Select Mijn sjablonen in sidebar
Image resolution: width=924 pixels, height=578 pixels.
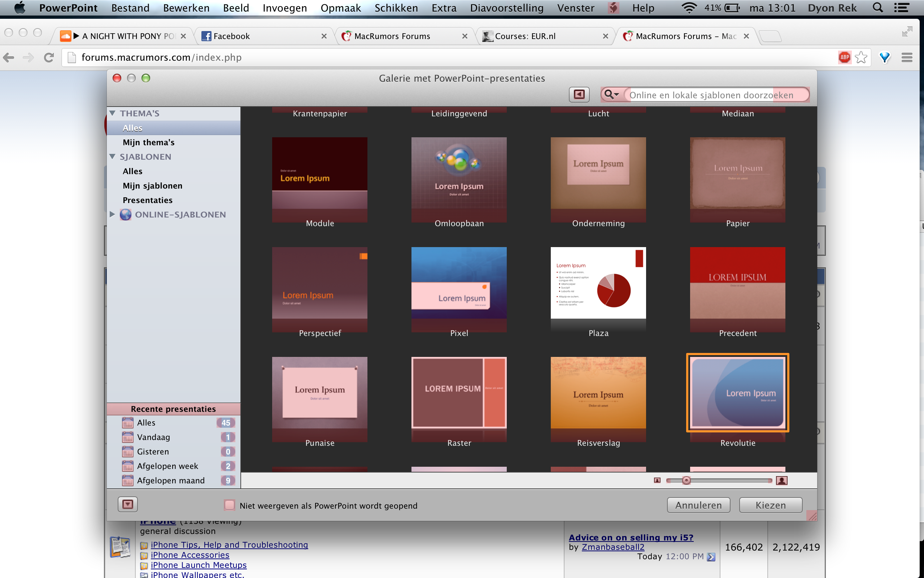point(152,186)
